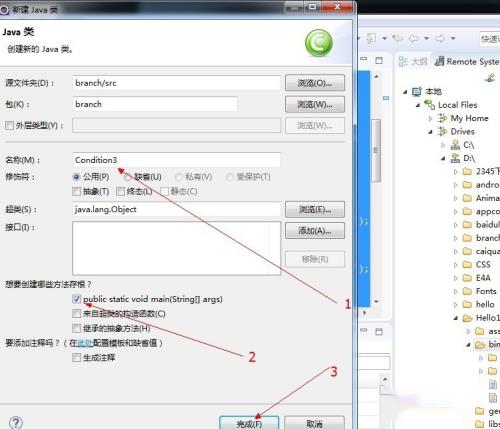Click the superclass Browse (E) button
The width and height of the screenshot is (500, 429).
[x=315, y=209]
